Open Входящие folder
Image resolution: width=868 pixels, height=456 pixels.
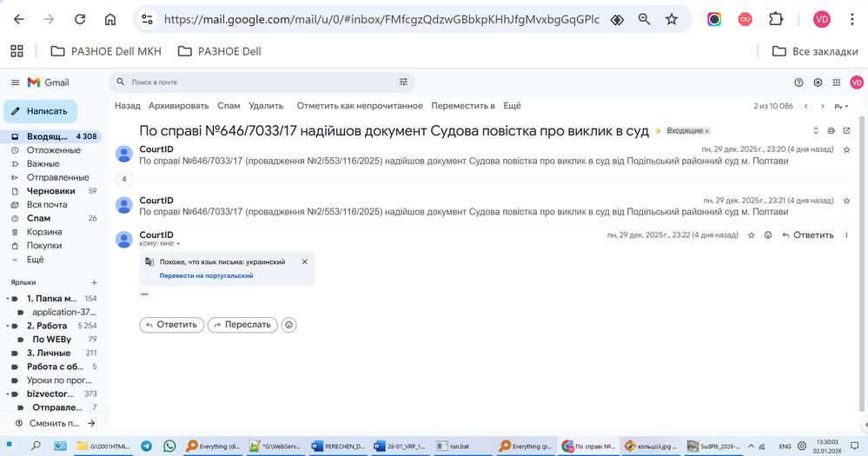coord(51,136)
